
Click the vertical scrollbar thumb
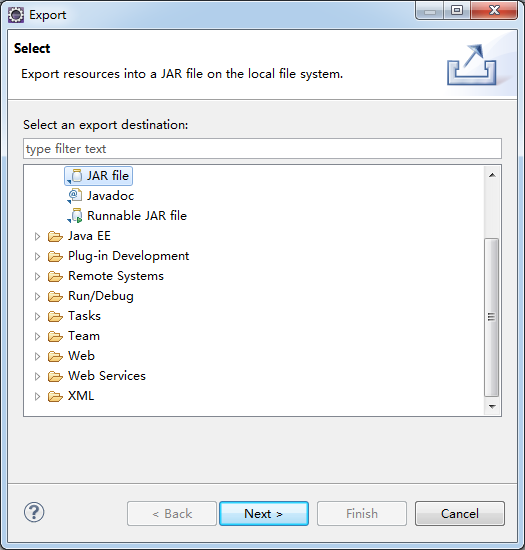point(491,317)
